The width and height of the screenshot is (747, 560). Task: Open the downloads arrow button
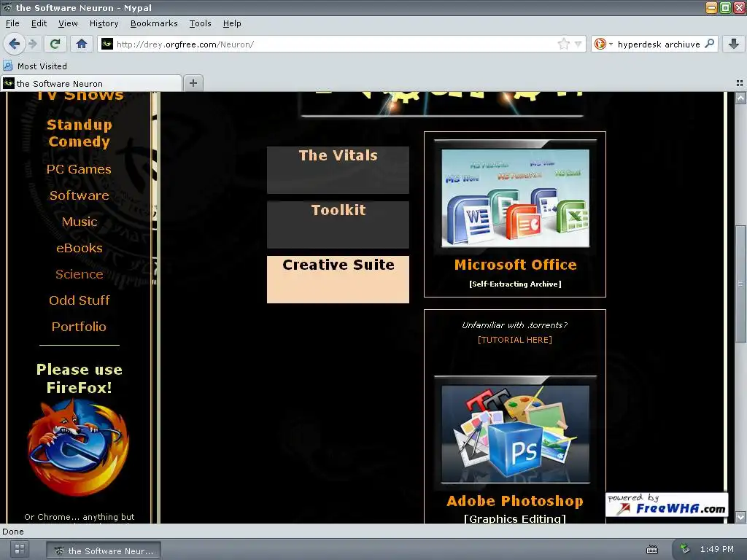click(734, 44)
